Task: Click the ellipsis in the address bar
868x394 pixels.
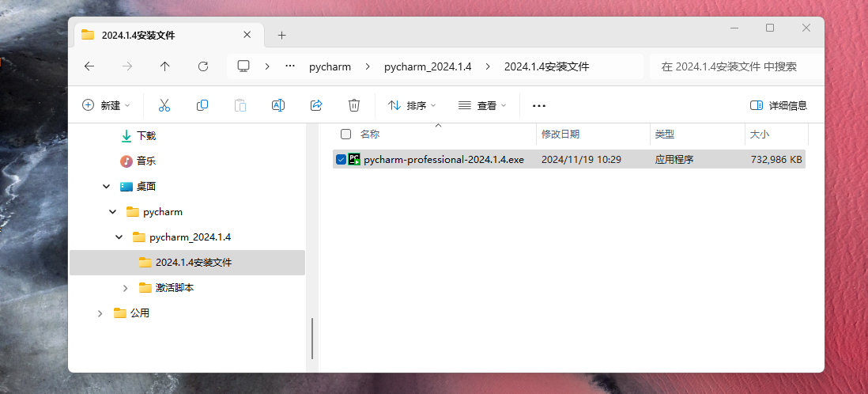Action: (290, 66)
